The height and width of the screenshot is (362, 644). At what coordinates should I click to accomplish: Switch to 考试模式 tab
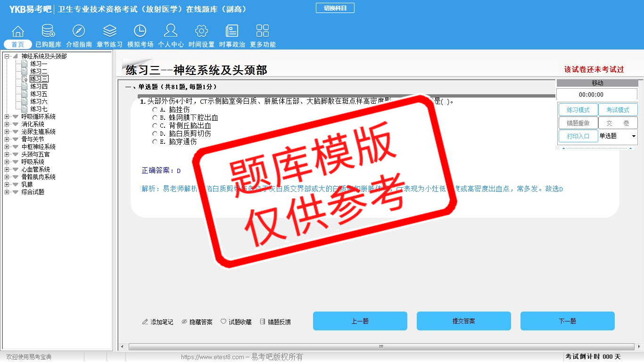pos(618,110)
